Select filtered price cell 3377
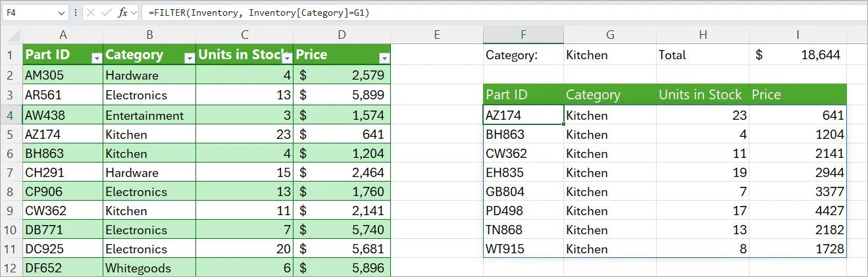The width and height of the screenshot is (868, 277). [x=798, y=191]
